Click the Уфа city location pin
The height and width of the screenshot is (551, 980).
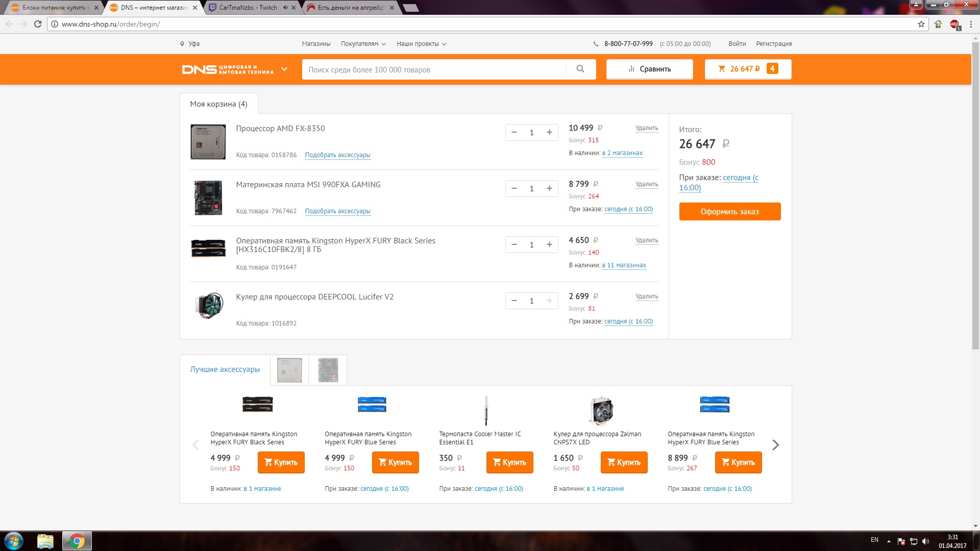coord(182,44)
